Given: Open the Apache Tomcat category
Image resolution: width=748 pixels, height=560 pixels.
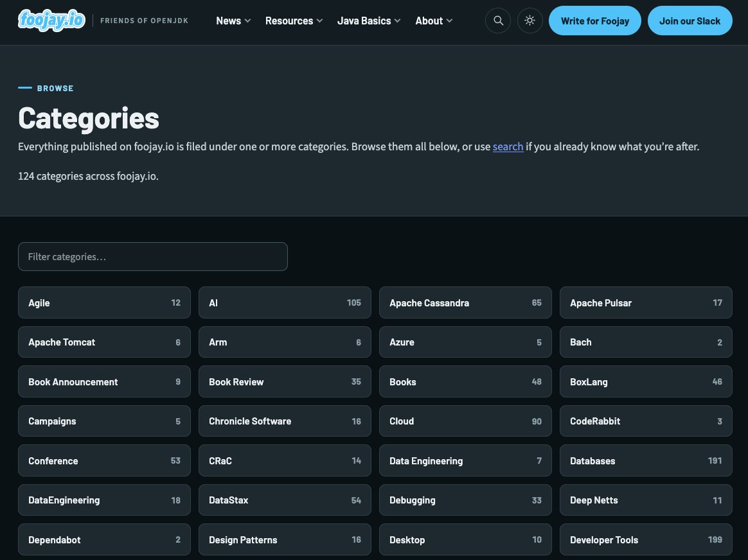Looking at the screenshot, I should coord(105,342).
